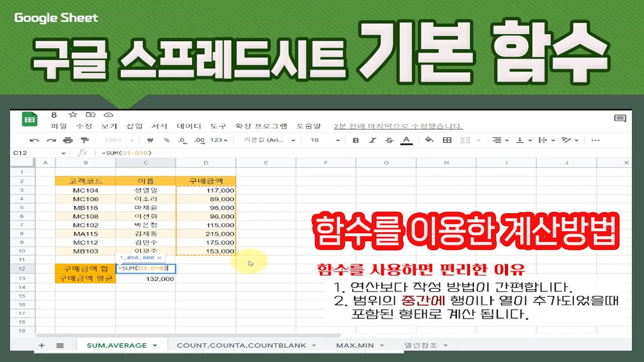Image resolution: width=644 pixels, height=362 pixels.
Task: Open the Google Sheets home icon
Action: tap(30, 120)
